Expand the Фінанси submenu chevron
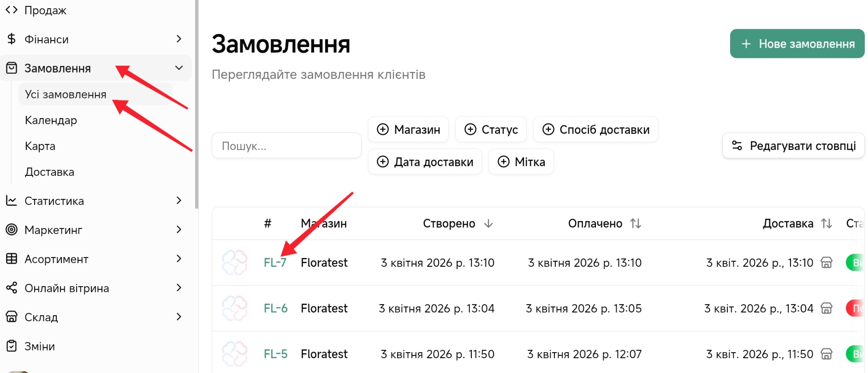 click(x=179, y=39)
